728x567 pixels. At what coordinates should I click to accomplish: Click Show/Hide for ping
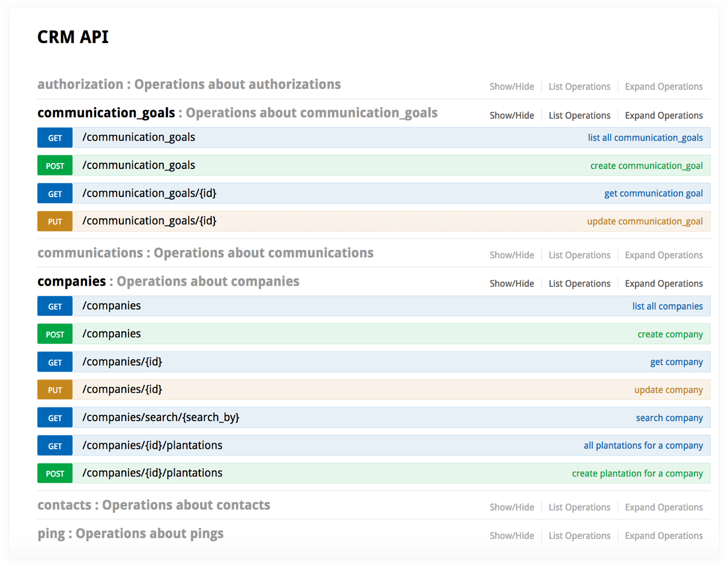512,536
